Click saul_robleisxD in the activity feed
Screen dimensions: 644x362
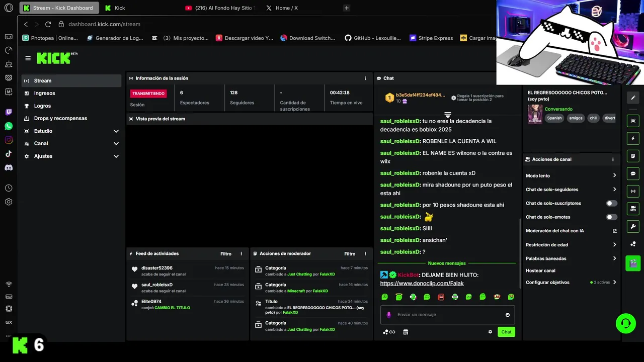(157, 285)
